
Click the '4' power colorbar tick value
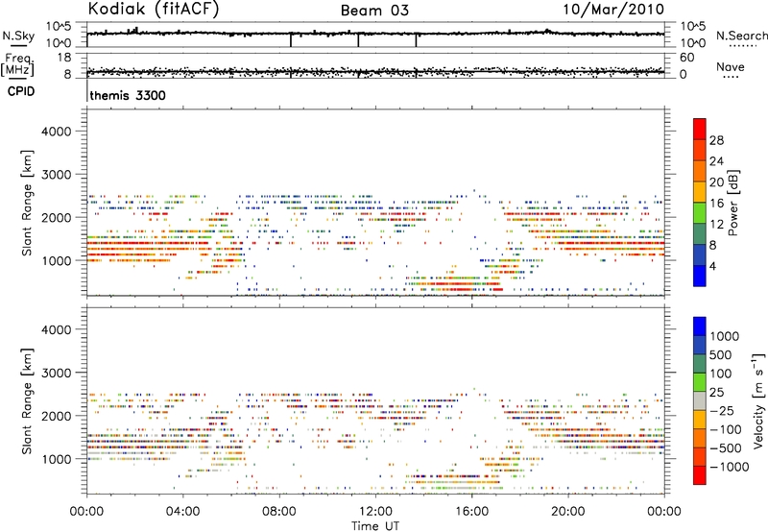pyautogui.click(x=712, y=266)
